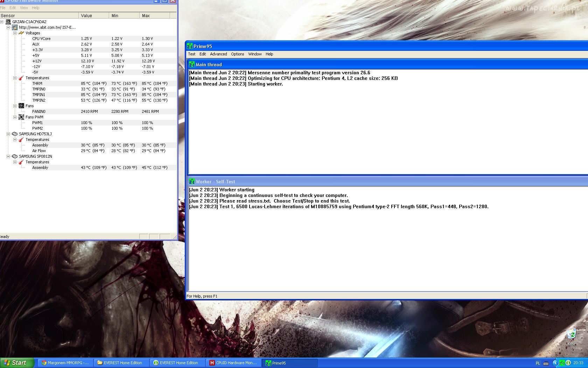Click the motherboard Temperatures thermometer icon

point(21,78)
